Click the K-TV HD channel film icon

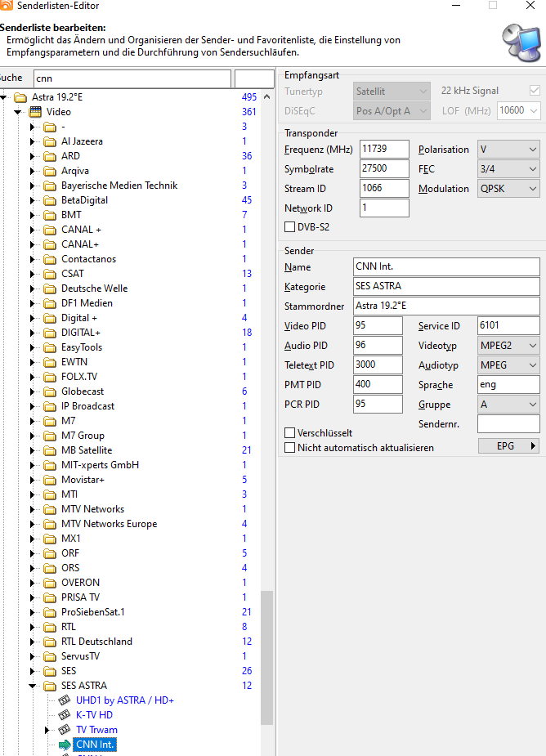click(65, 715)
